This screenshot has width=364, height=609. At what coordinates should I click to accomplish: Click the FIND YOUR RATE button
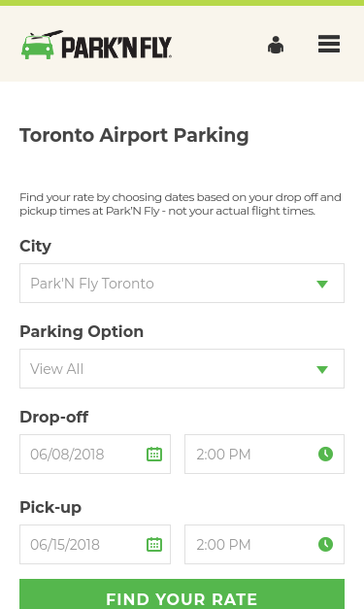click(x=182, y=594)
